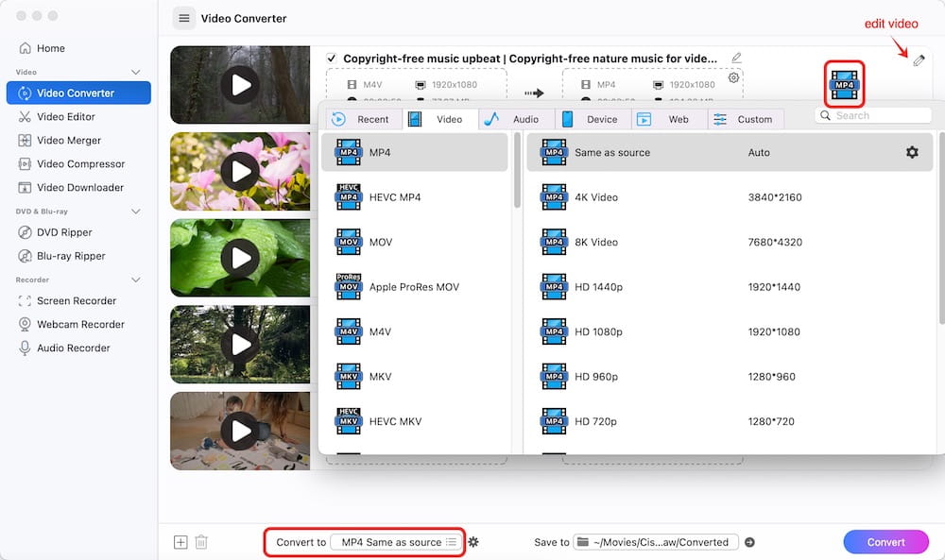Open the gear settings beside Convert to
This screenshot has width=945, height=560.
pos(473,542)
